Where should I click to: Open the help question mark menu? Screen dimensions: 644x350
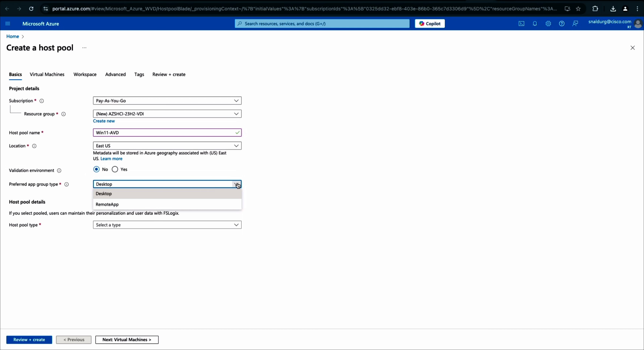click(562, 24)
